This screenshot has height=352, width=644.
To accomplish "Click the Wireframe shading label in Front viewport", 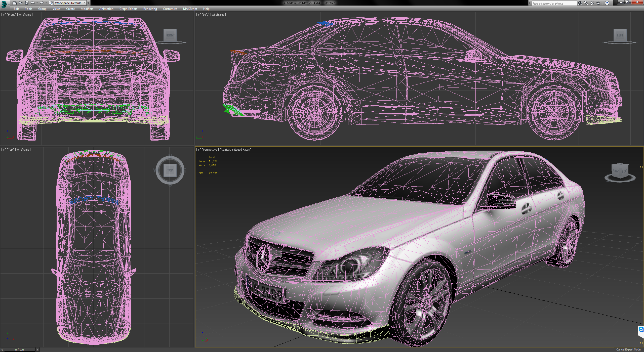I will click(x=25, y=15).
